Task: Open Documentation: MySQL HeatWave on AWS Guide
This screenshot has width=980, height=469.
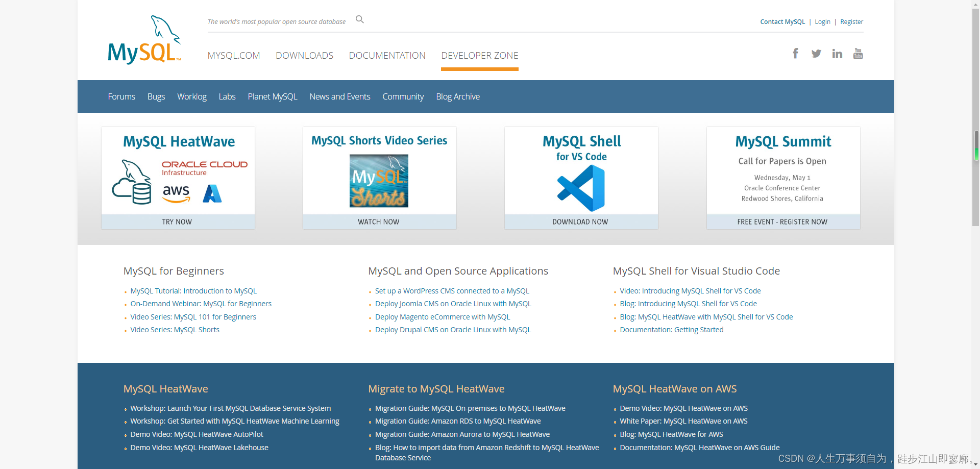Action: (x=700, y=448)
